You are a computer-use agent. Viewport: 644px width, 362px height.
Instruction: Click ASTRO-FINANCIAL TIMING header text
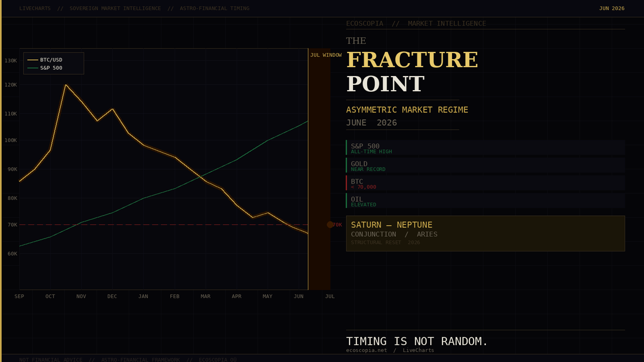(x=214, y=8)
